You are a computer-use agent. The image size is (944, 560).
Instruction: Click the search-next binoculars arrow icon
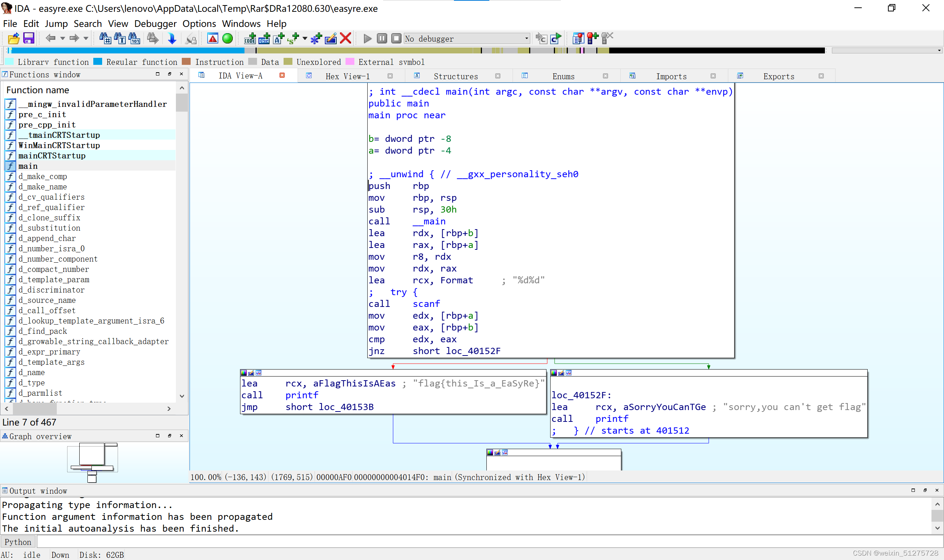tap(153, 38)
